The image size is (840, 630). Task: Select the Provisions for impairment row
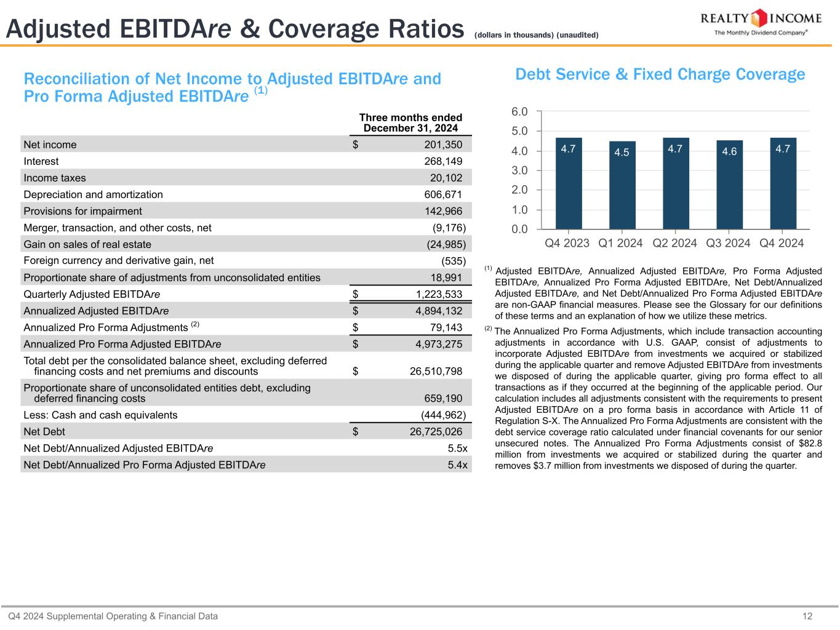click(246, 211)
